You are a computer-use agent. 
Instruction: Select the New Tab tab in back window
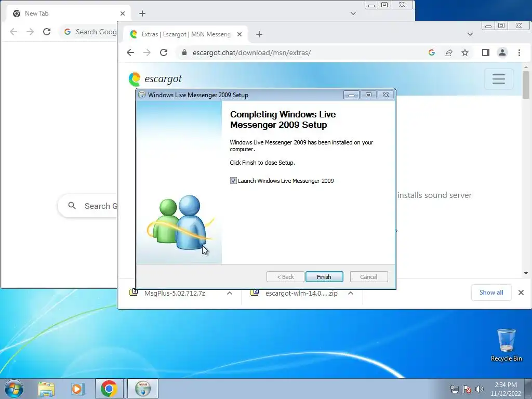pyautogui.click(x=69, y=14)
